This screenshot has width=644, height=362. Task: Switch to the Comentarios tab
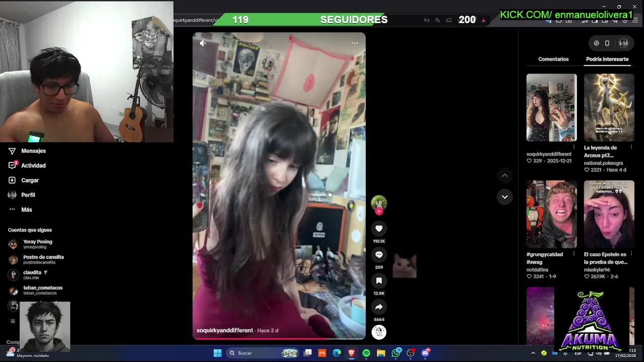tap(553, 59)
